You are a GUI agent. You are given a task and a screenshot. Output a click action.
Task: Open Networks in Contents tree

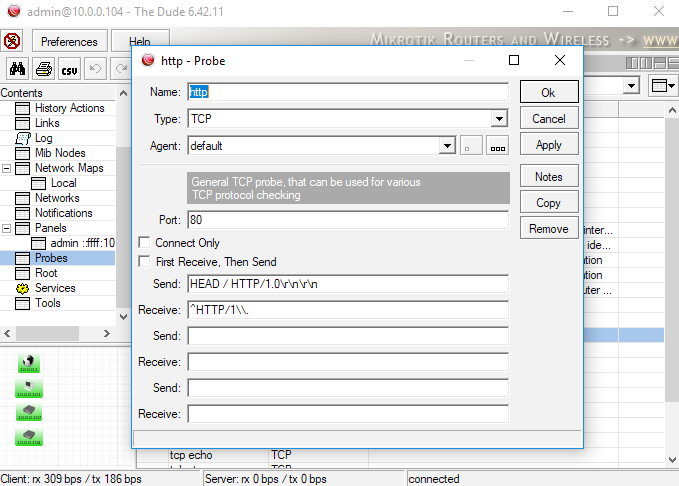[57, 198]
